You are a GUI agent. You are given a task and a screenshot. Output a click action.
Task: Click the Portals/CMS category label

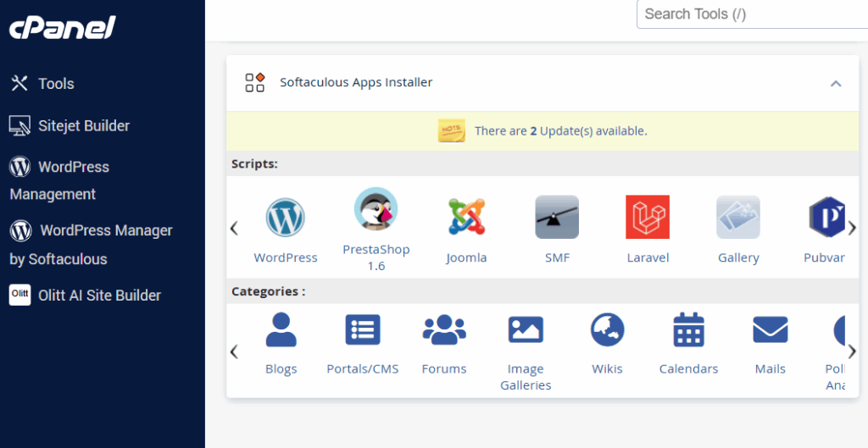click(363, 369)
